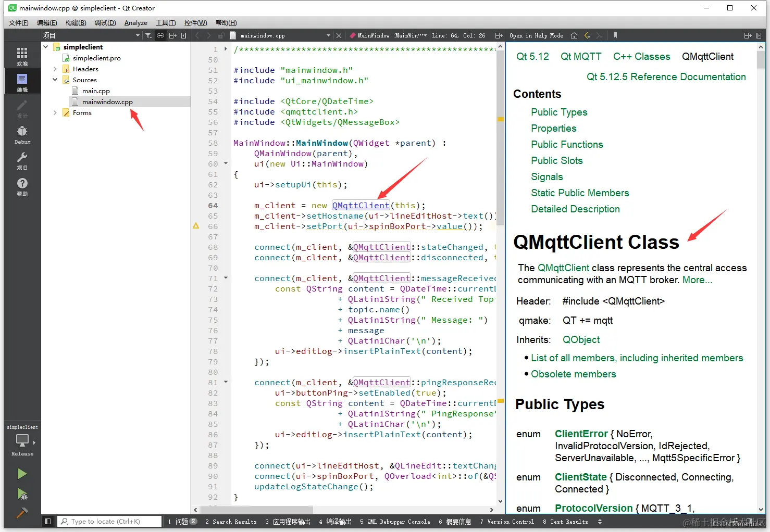Show the 问题 output pane
Image resolution: width=770 pixels, height=532 pixels.
click(182, 522)
